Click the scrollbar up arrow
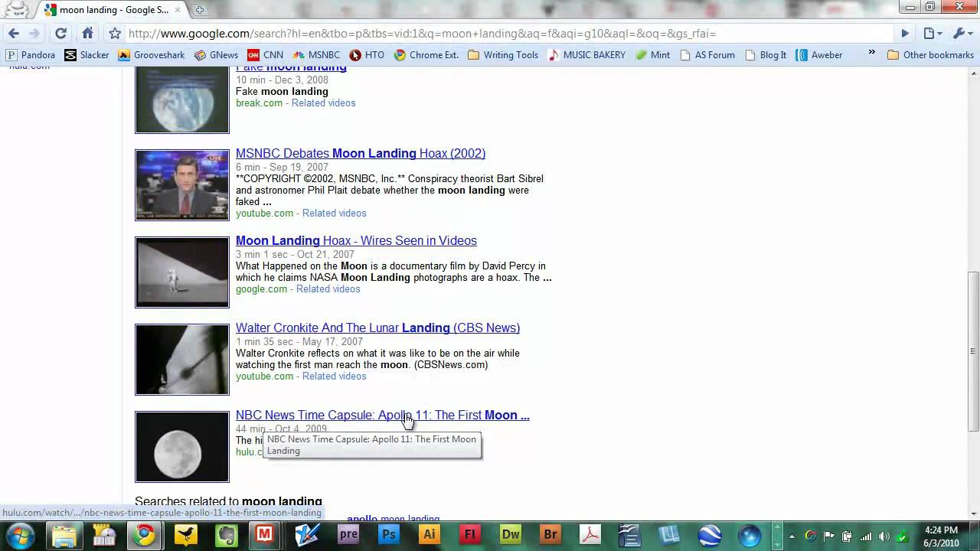980x551 pixels. [x=973, y=72]
